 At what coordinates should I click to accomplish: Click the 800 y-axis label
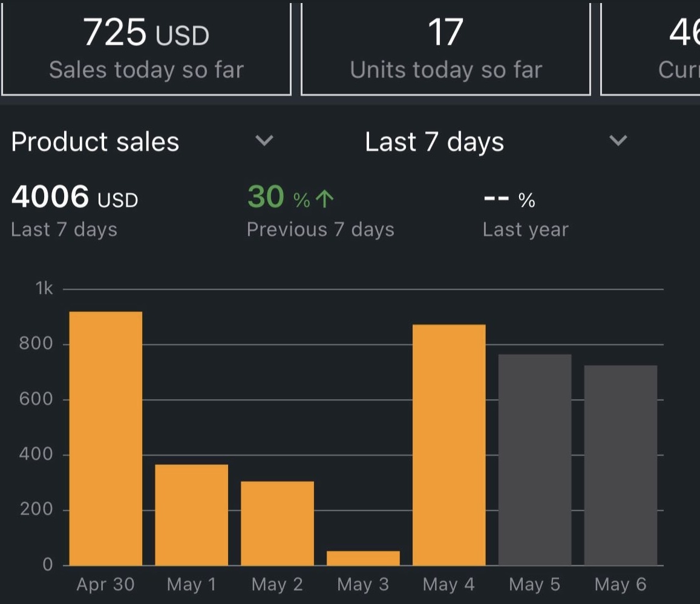(x=36, y=344)
